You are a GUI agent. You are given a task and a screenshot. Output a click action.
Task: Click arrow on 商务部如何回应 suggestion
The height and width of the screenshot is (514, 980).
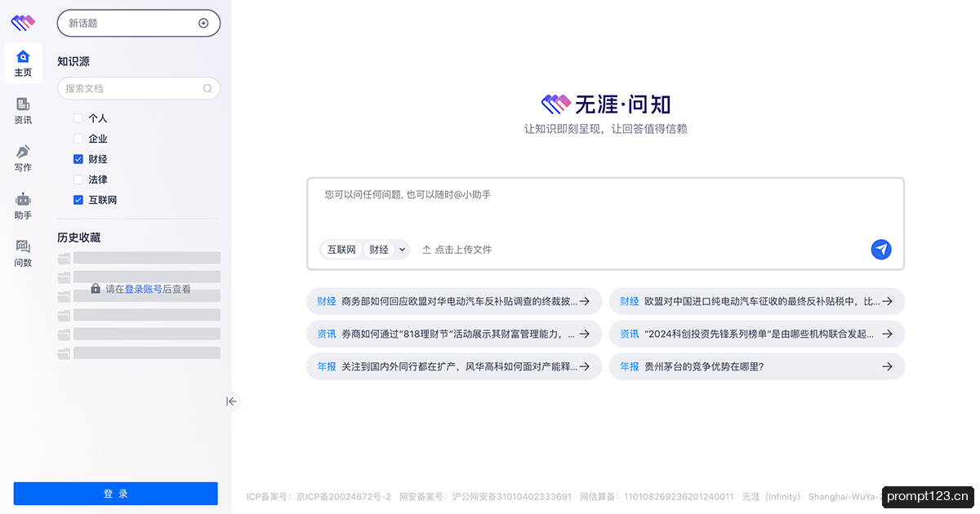click(585, 301)
